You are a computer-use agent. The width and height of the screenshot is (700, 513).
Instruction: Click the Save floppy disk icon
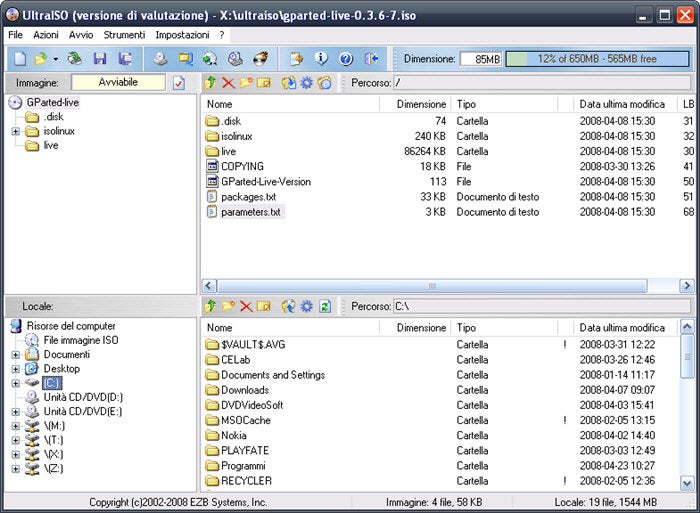pos(100,58)
